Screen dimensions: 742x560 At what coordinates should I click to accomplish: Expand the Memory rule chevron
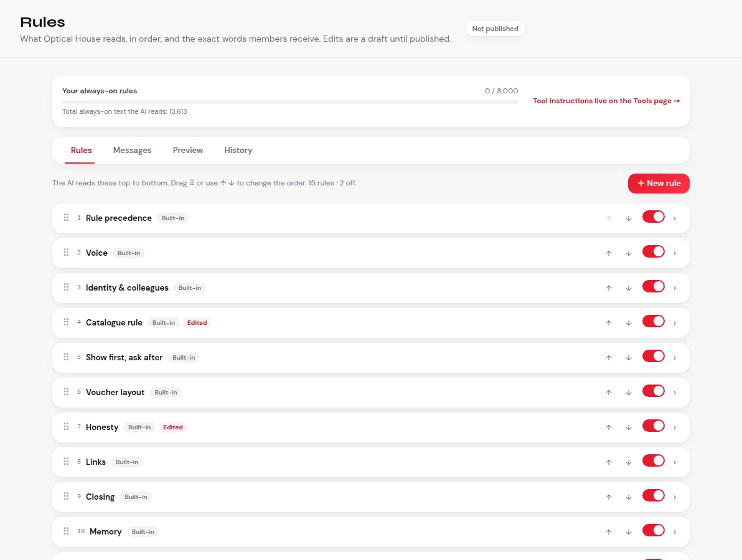click(x=675, y=531)
